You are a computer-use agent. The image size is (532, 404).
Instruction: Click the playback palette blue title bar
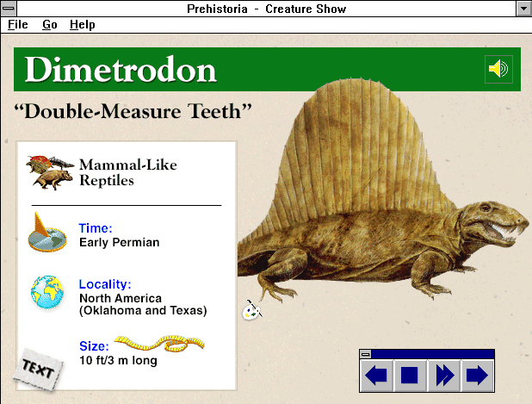tap(433, 354)
